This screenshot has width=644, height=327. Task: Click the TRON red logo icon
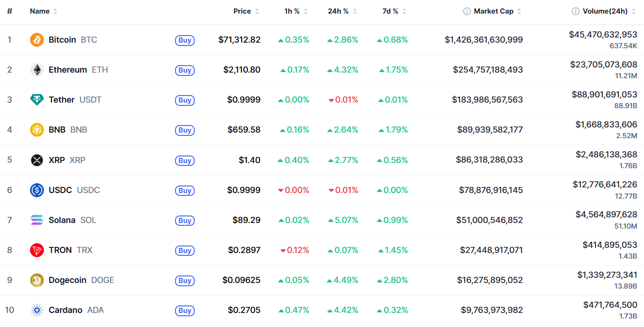[x=37, y=250]
